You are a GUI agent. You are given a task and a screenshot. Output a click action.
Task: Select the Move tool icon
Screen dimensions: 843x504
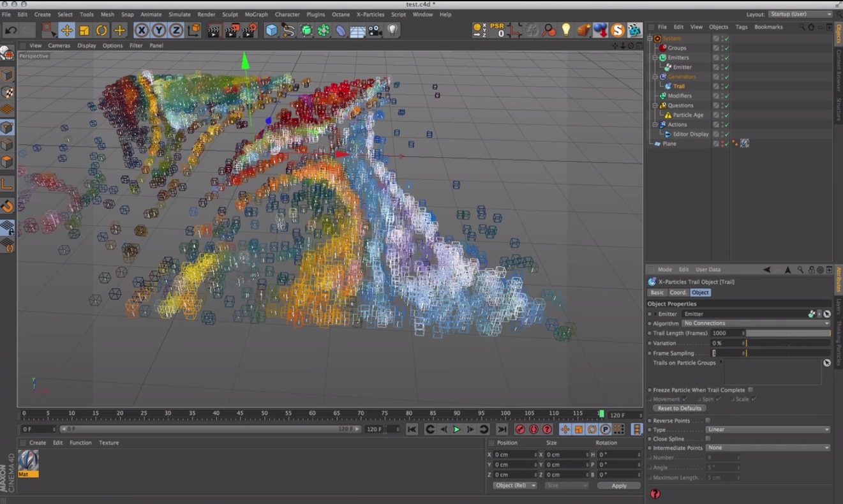coord(66,30)
